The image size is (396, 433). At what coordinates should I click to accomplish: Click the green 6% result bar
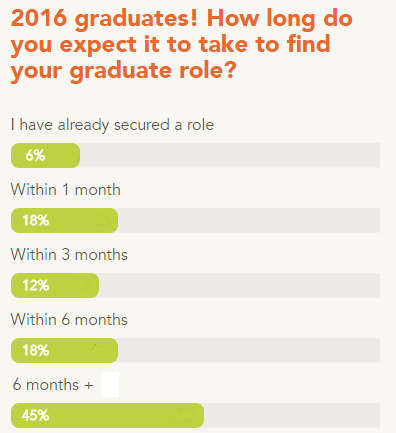pos(45,155)
